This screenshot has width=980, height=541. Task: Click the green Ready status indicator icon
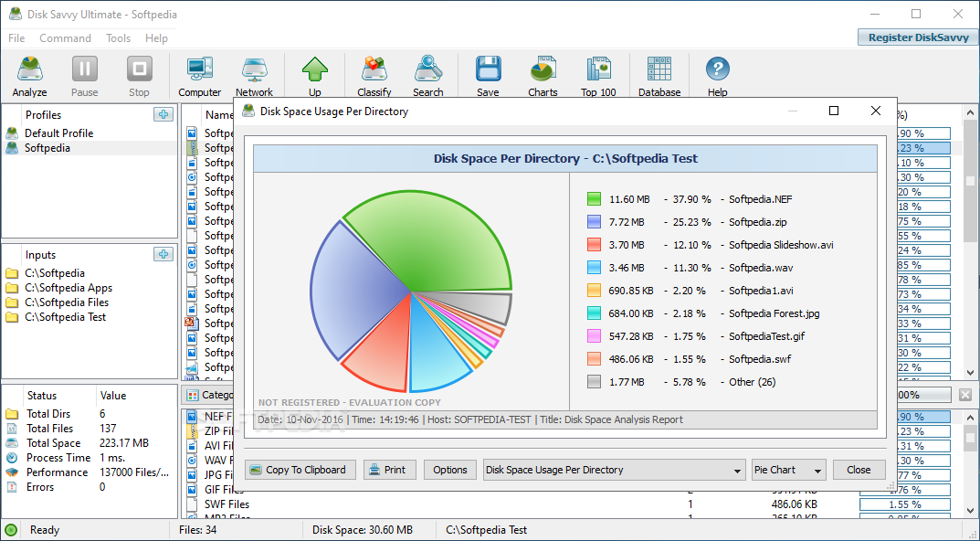pos(11,530)
